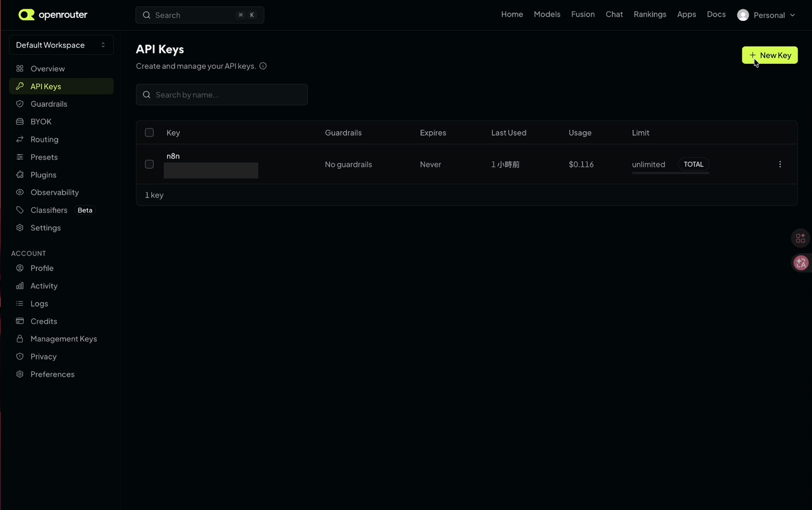
Task: Click the OpenRouter logo icon
Action: 27,14
